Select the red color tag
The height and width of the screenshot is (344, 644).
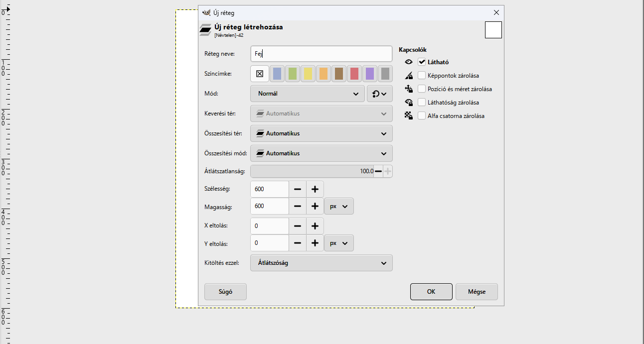tap(354, 74)
